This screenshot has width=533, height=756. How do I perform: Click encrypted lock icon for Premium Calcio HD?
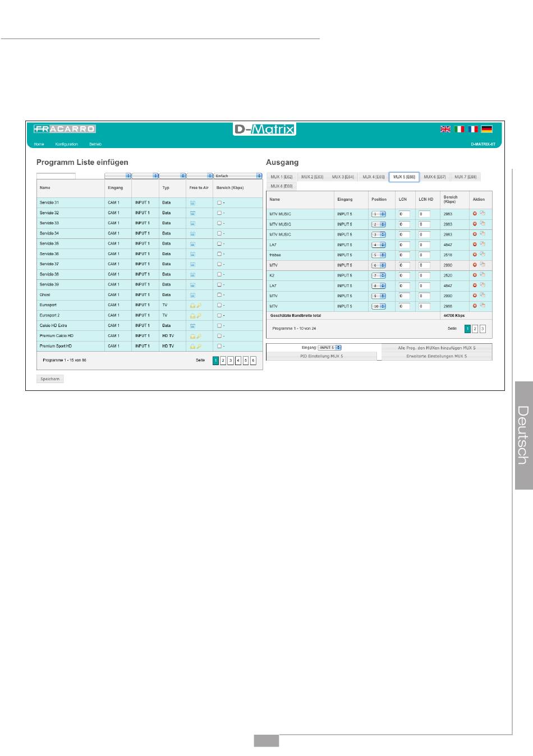tap(192, 336)
